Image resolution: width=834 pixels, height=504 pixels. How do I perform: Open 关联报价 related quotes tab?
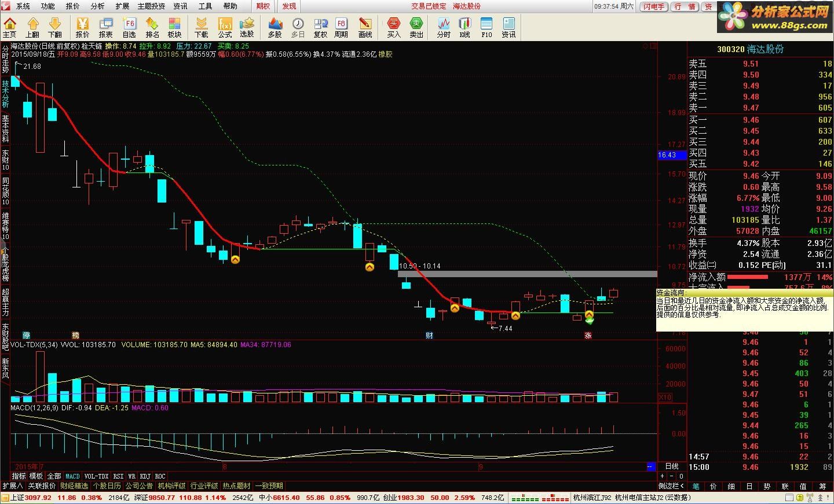[42, 486]
